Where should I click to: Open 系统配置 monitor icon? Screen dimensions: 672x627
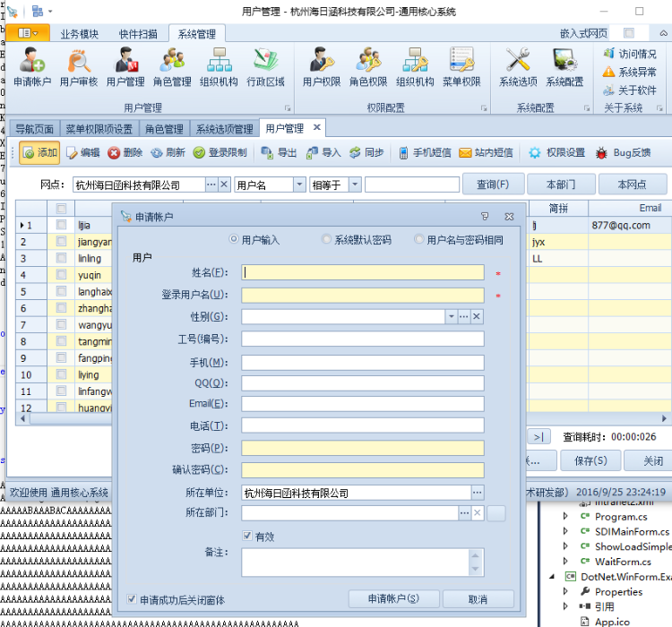click(x=564, y=67)
